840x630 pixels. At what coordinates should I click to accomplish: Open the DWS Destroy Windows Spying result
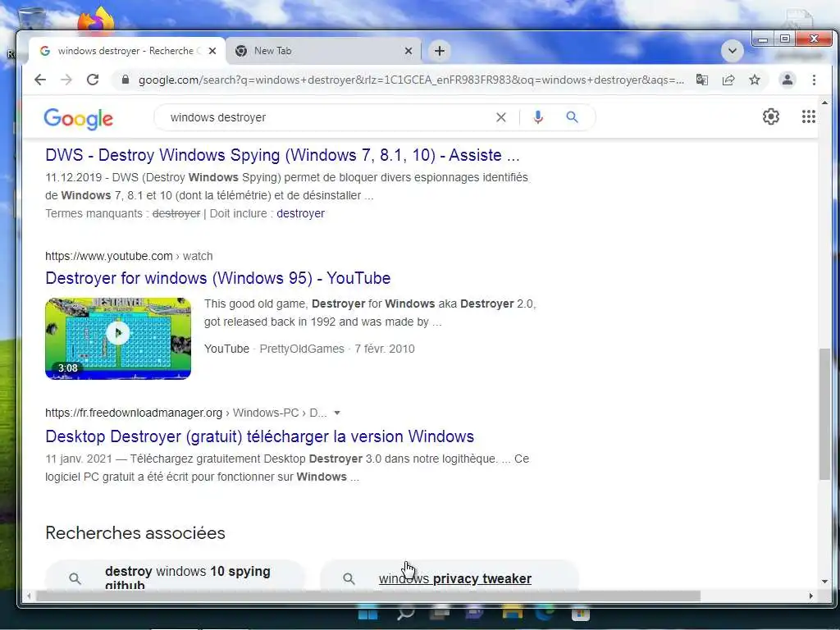282,155
